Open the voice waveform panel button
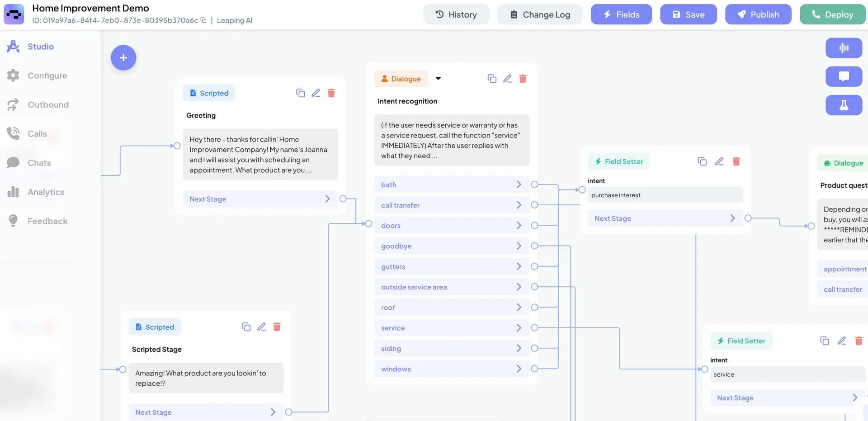Screen dimensions: 868x421 click(844, 48)
